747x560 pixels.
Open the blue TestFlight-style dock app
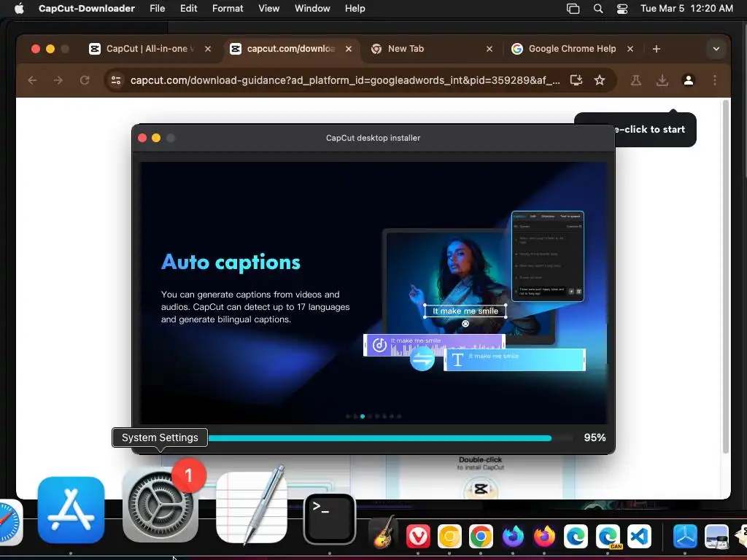685,537
